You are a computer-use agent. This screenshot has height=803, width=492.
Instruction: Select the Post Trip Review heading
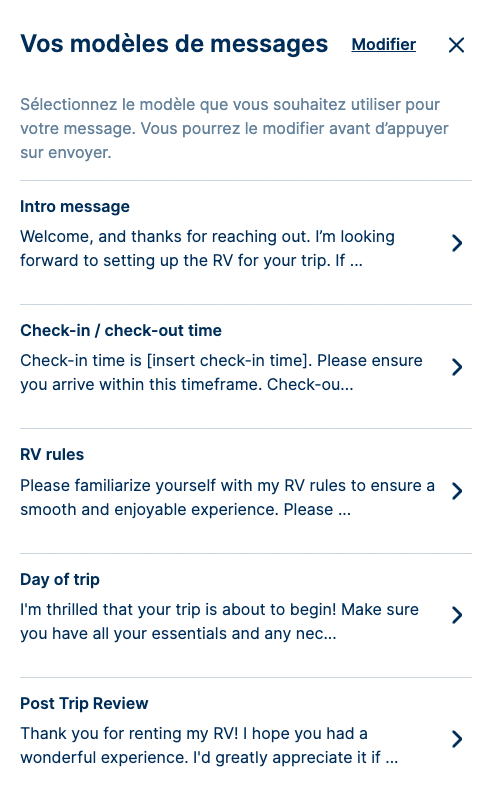(x=84, y=703)
